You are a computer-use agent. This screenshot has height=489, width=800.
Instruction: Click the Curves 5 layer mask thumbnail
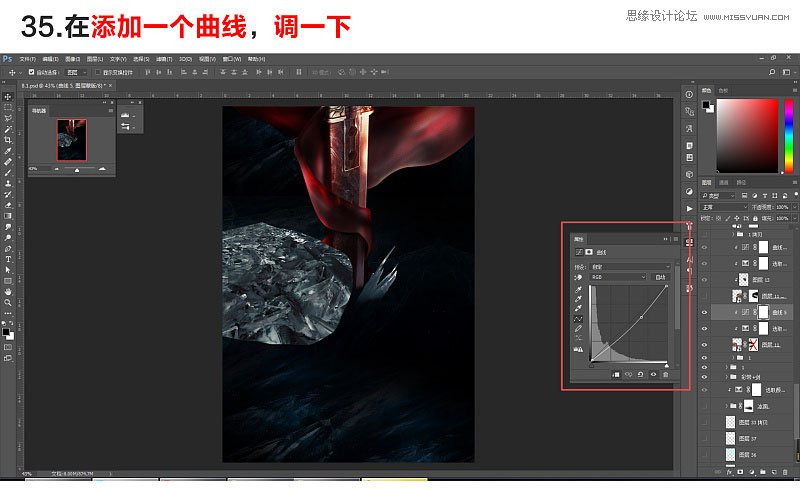[763, 312]
